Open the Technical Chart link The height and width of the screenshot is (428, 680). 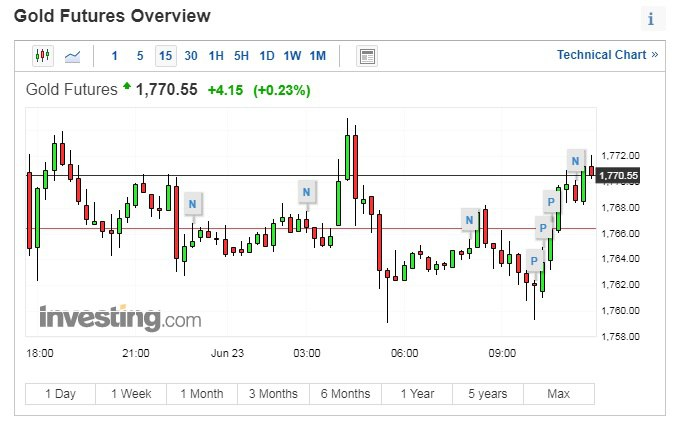tap(608, 55)
